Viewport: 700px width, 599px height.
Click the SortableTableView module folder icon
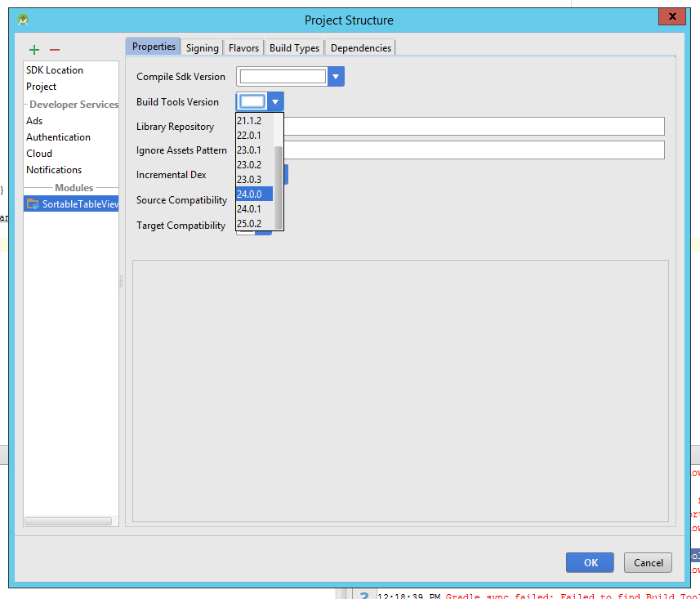tap(33, 204)
